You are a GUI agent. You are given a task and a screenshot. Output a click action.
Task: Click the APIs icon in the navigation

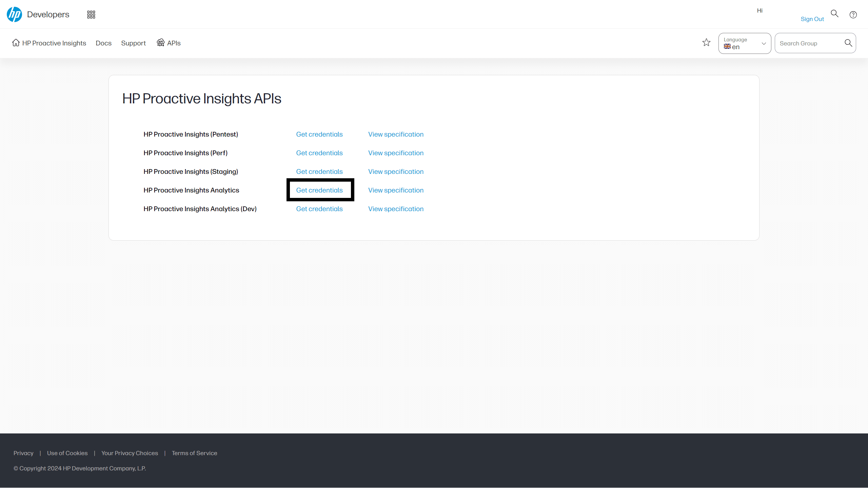[x=161, y=43]
